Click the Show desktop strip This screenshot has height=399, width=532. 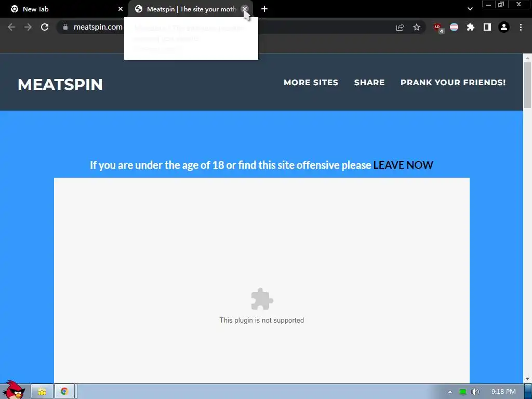click(x=528, y=392)
